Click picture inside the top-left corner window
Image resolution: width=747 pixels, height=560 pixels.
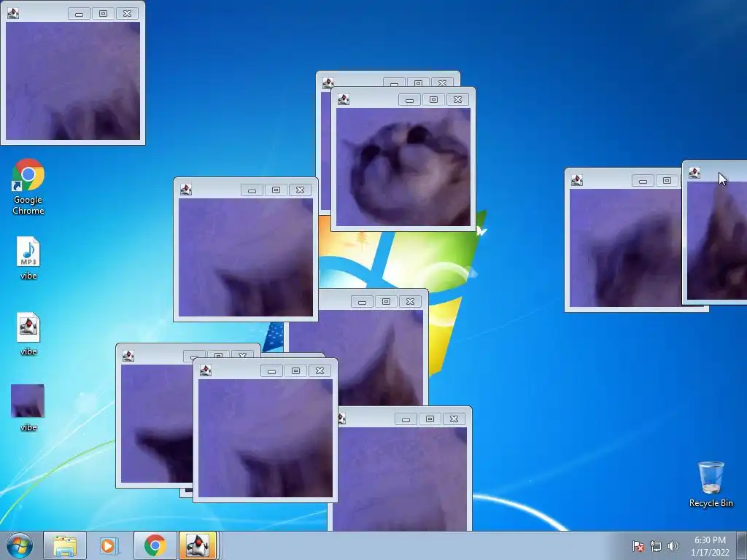(73, 81)
